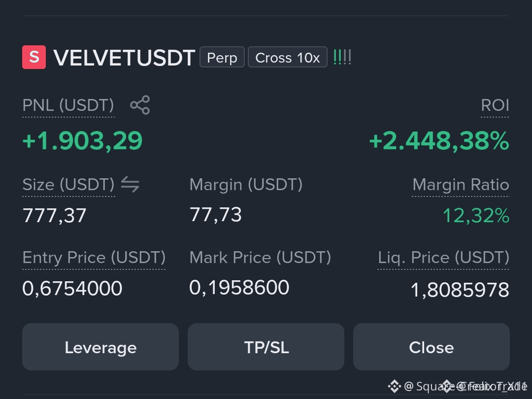Viewport: 532px width, 399px height.
Task: Open the Leverage adjustment button
Action: point(100,347)
